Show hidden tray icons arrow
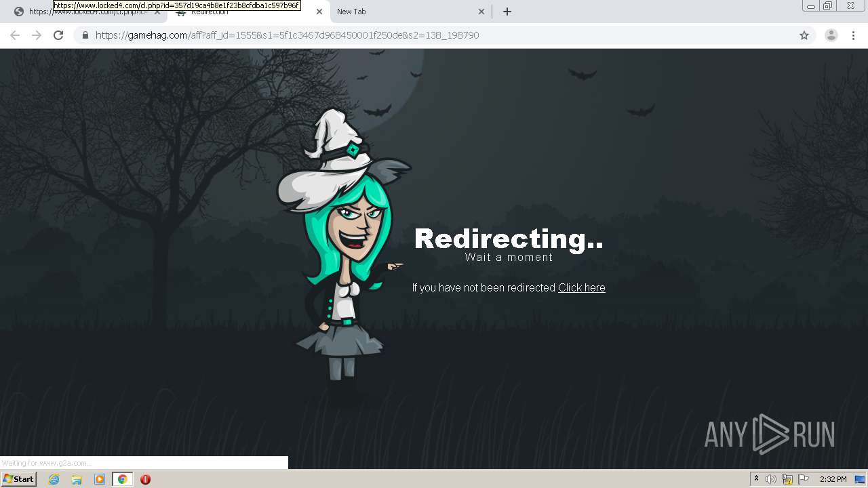The image size is (868, 488). (756, 479)
